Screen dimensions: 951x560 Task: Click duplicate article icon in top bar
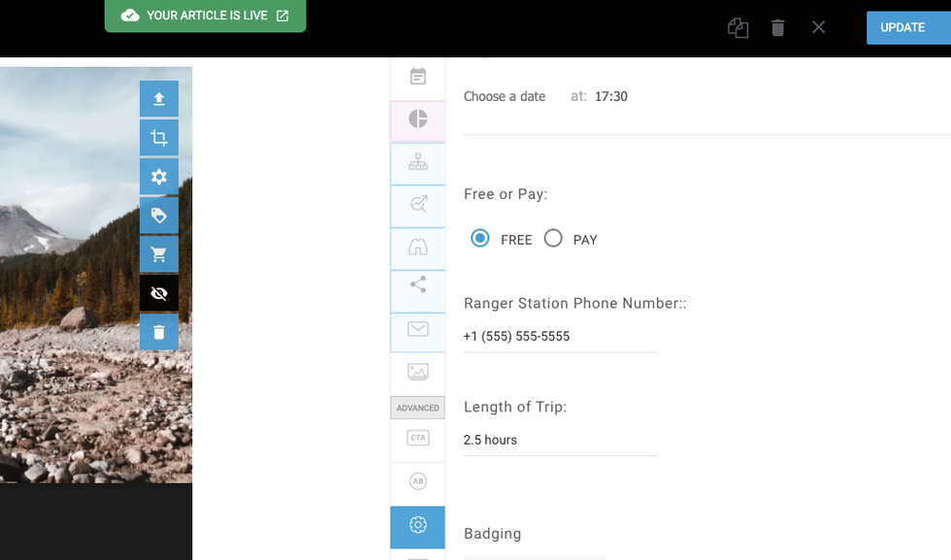738,28
